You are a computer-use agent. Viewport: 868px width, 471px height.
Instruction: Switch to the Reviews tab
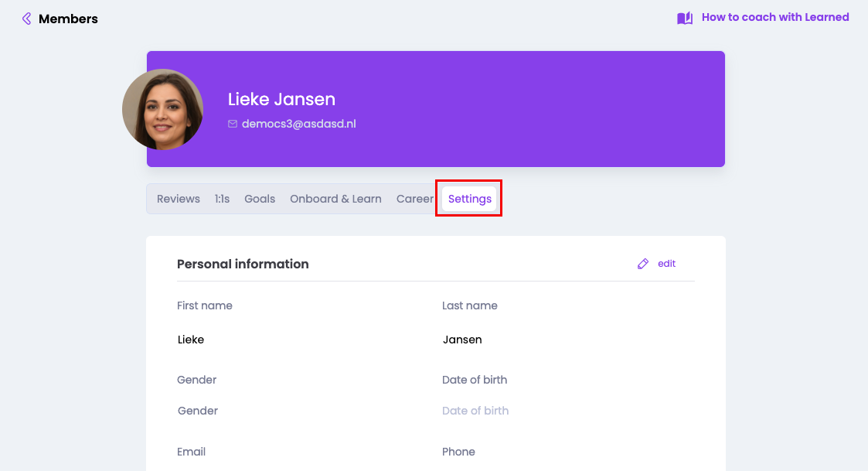179,199
